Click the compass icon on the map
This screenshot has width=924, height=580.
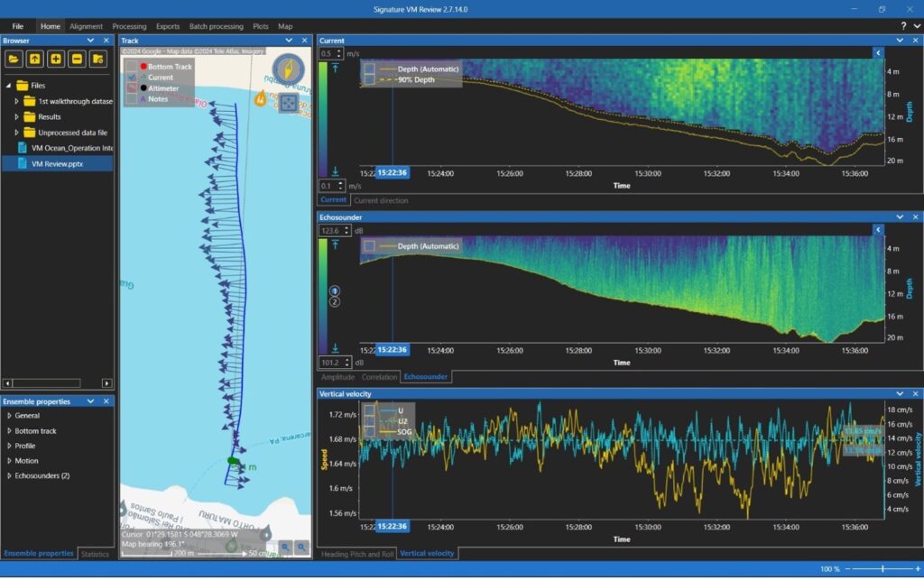pyautogui.click(x=287, y=69)
